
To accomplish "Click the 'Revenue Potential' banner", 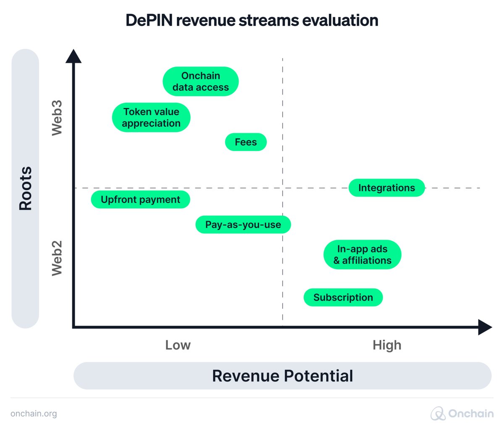I will 282,376.
